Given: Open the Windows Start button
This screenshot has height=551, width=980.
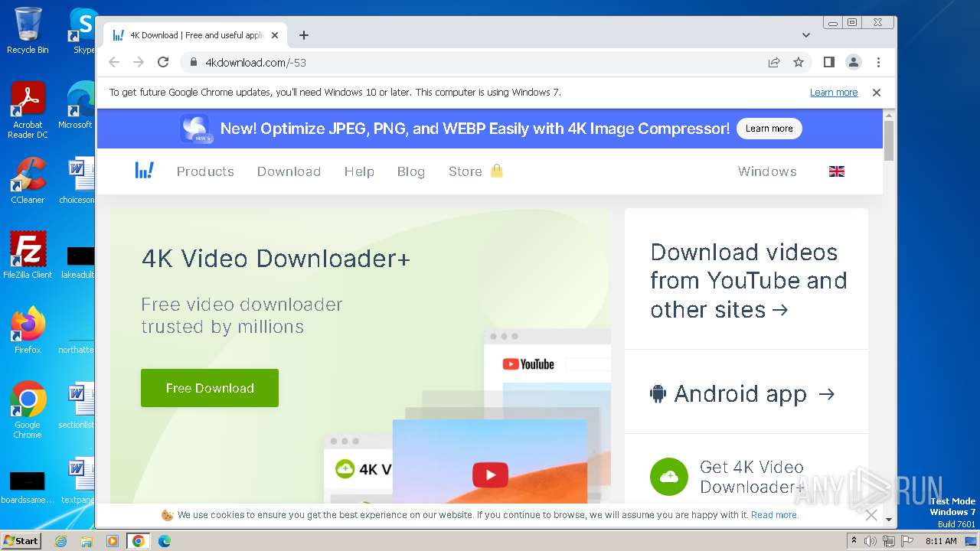Looking at the screenshot, I should 21,541.
